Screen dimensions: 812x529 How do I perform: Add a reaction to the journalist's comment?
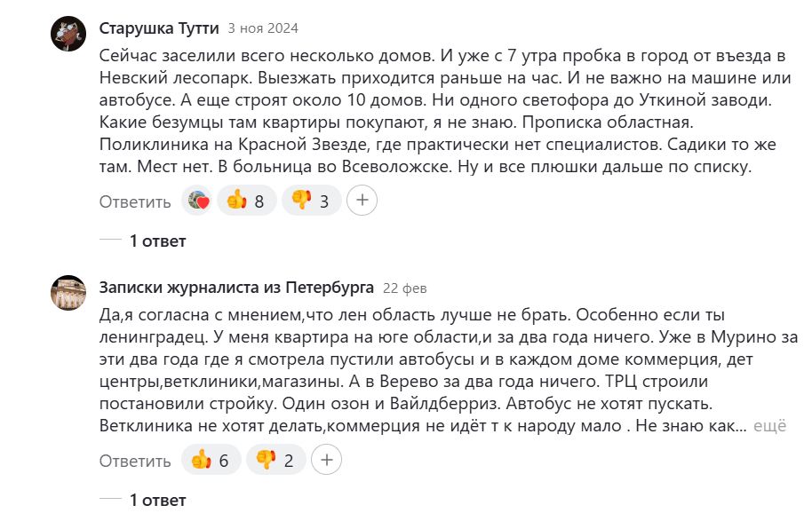pos(327,461)
